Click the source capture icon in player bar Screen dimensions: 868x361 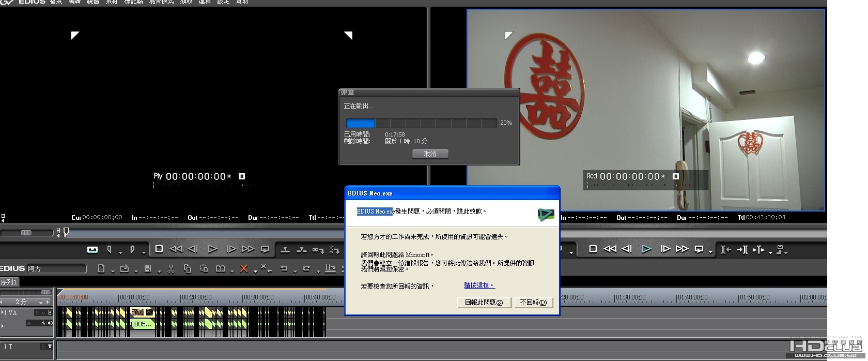click(x=92, y=250)
